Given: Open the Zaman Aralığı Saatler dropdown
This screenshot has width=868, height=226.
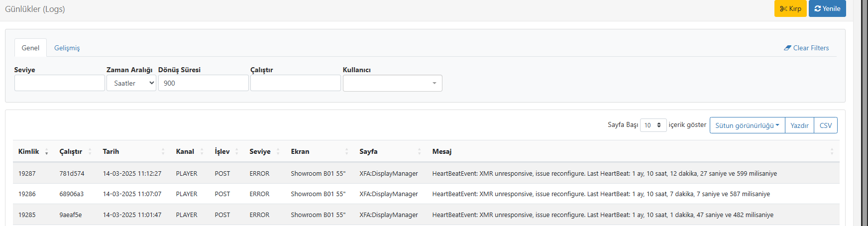Looking at the screenshot, I should click(x=131, y=83).
